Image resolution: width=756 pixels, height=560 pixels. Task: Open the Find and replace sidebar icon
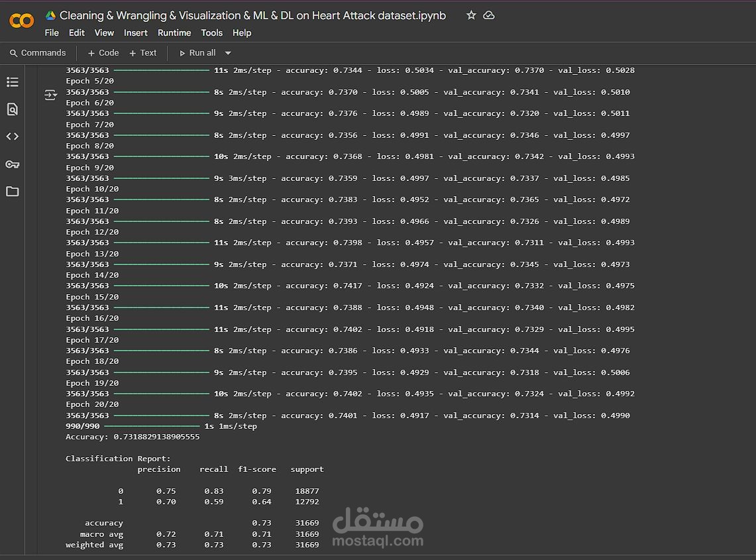13,109
